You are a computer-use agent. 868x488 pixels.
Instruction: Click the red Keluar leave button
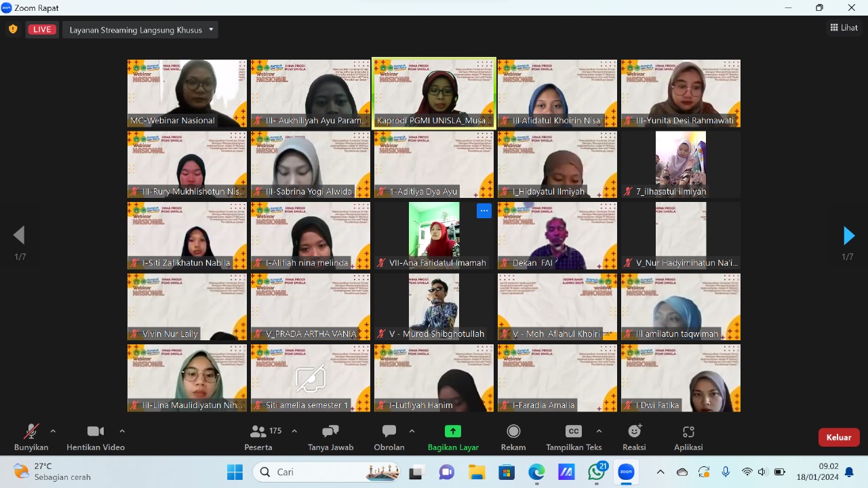pos(838,437)
